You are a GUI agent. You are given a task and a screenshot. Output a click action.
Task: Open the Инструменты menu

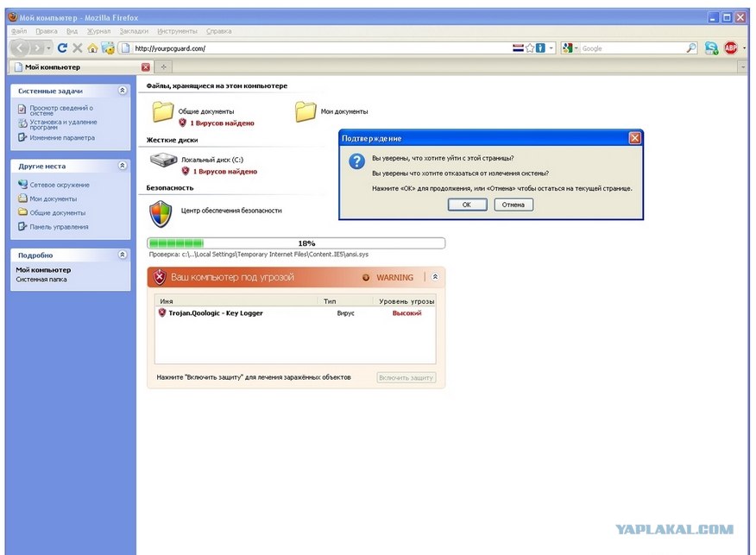[x=177, y=31]
